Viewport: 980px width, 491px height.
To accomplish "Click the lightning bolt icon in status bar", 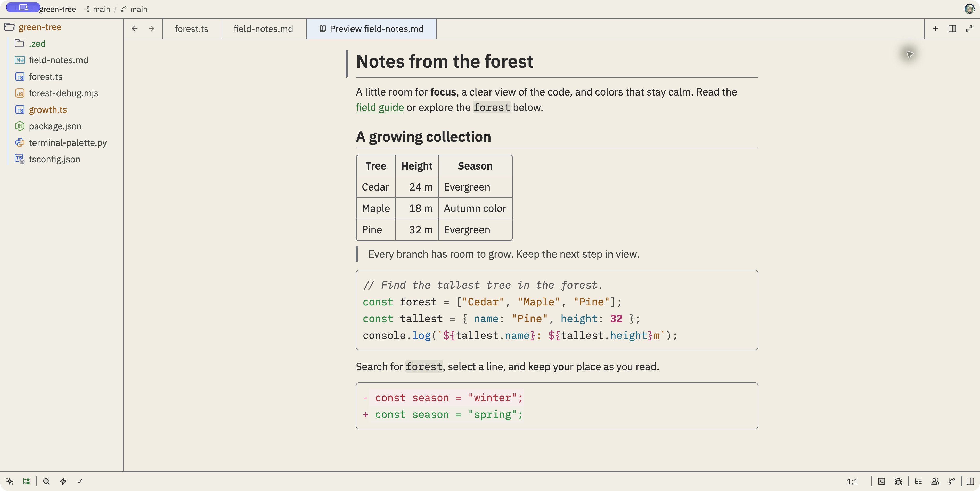I will click(x=63, y=481).
